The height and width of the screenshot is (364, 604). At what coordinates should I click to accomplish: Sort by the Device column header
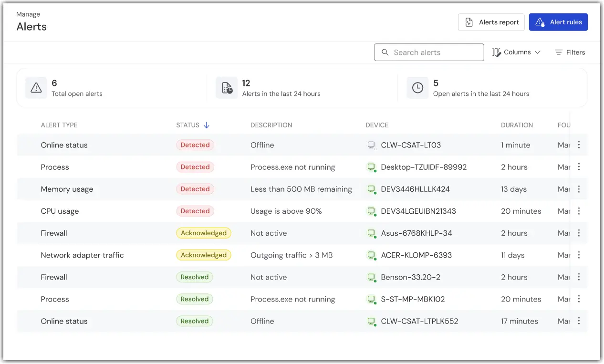377,125
